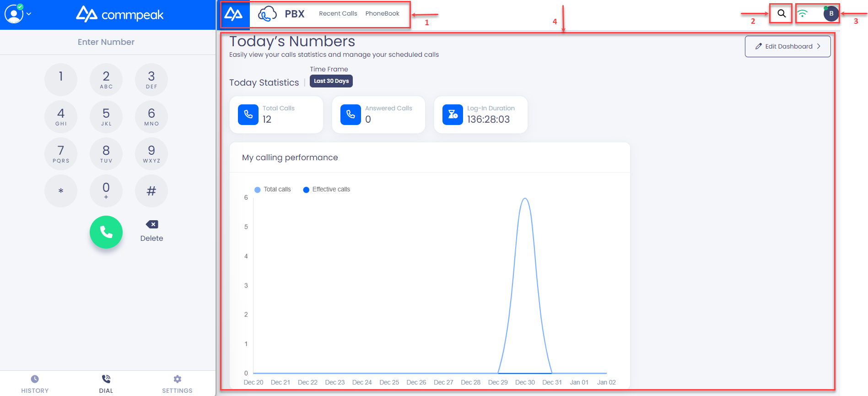
Task: Open the History tab
Action: pos(35,384)
